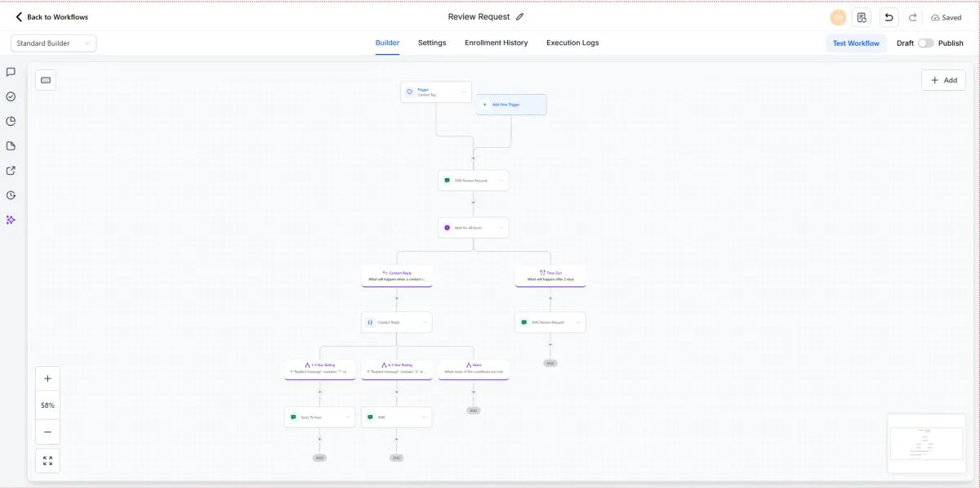Toggle the Draft/Publish switch

click(x=926, y=43)
